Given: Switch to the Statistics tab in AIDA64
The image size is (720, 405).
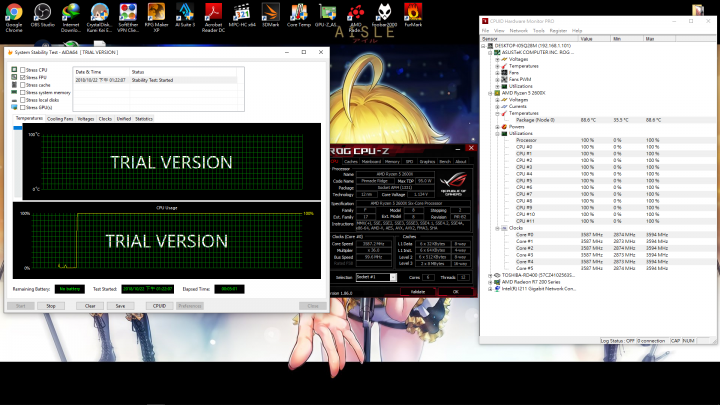Looking at the screenshot, I should click(x=144, y=119).
